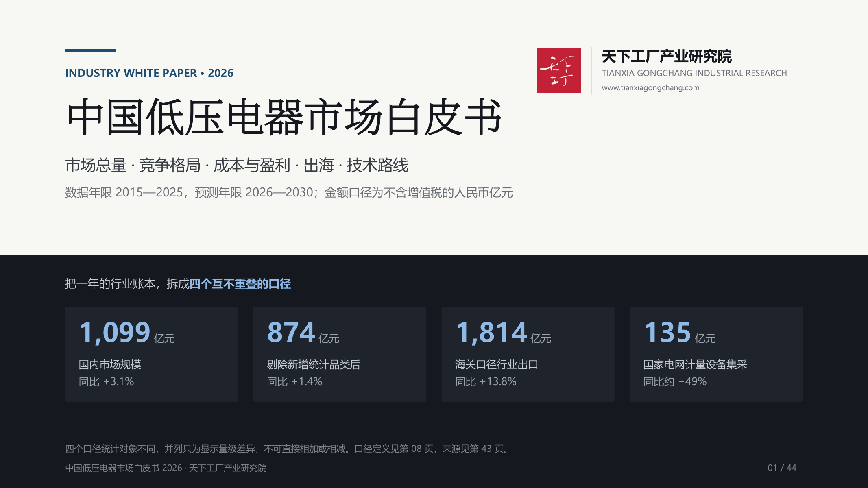Select the 国内市场规模 label
Screen dimensions: 868x488
click(x=110, y=364)
